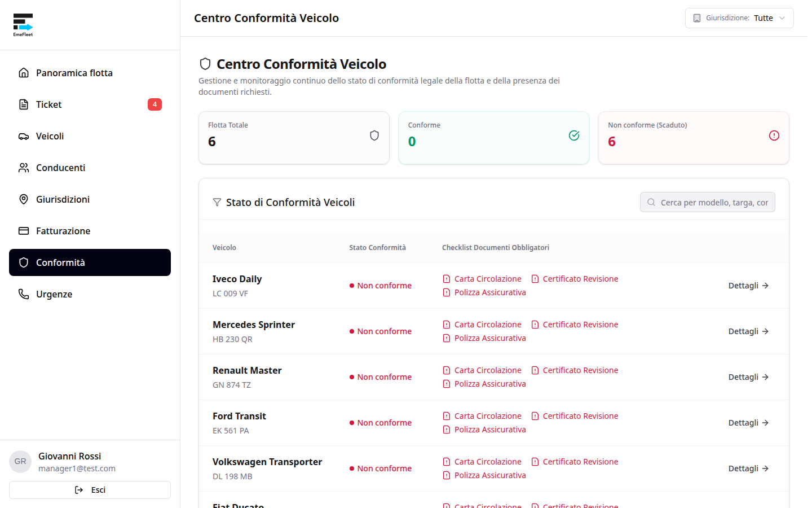Click the Mercedes Sprinter vehicle name

(x=254, y=325)
